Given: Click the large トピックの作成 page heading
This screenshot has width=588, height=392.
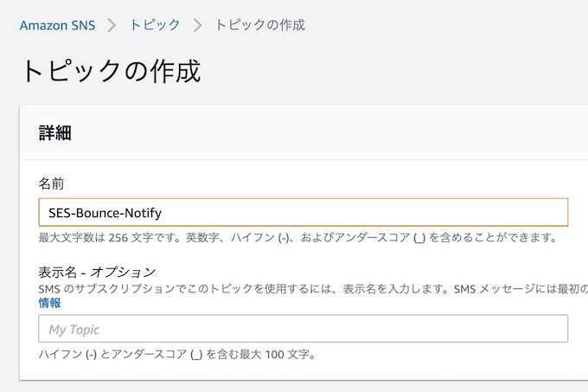Looking at the screenshot, I should coord(112,71).
